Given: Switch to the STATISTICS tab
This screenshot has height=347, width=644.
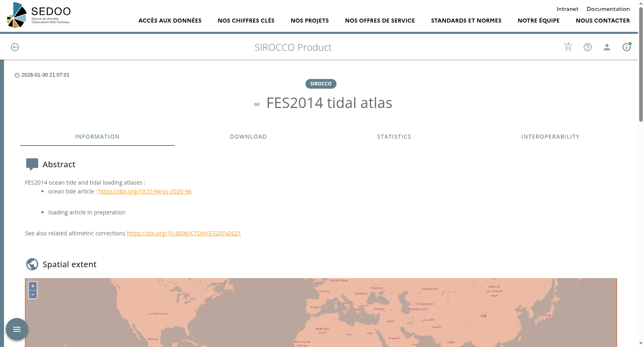Looking at the screenshot, I should coord(394,137).
